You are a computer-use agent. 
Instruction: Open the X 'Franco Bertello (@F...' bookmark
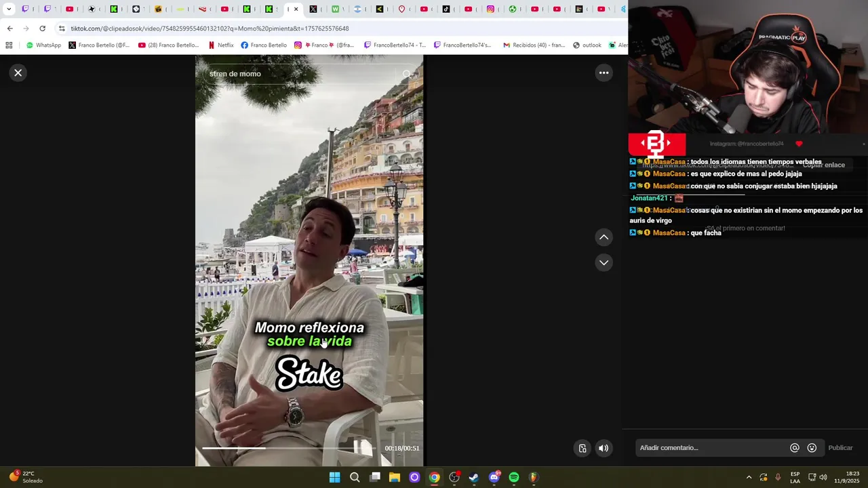point(99,45)
